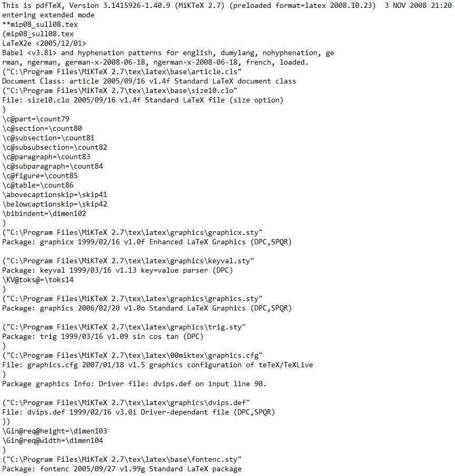The image size is (455, 476).
Task: Select the **mip08_sull08.tex filename line
Action: [x=40, y=24]
